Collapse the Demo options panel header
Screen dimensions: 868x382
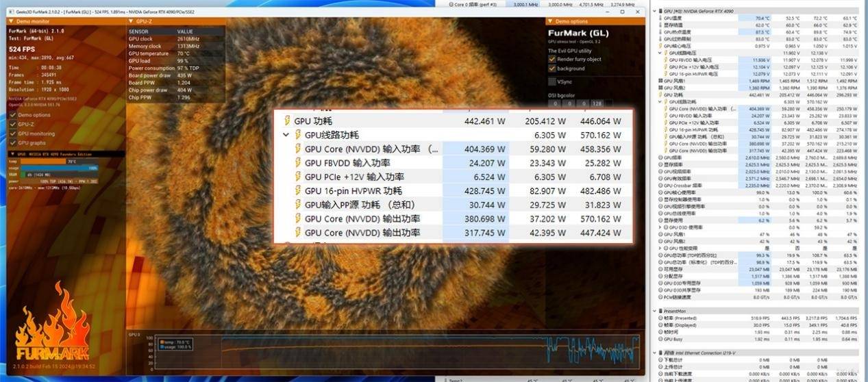[x=550, y=21]
